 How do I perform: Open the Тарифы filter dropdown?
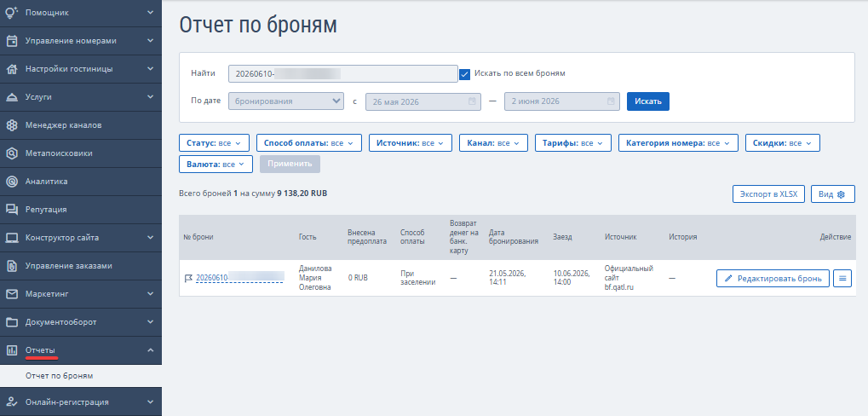click(x=573, y=143)
